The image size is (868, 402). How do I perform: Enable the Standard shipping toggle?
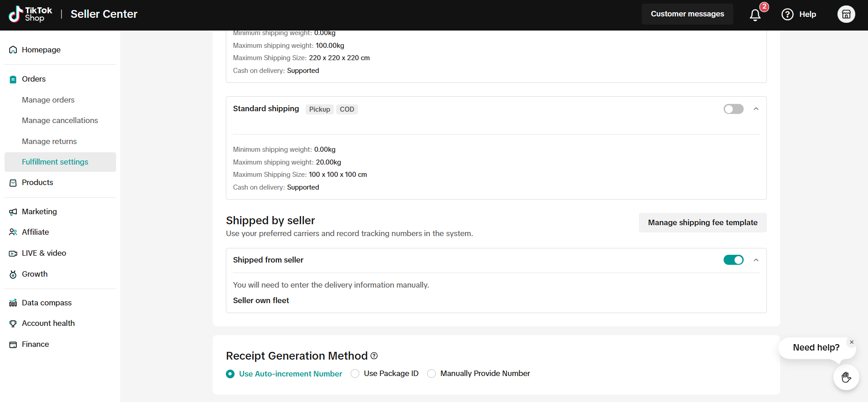pyautogui.click(x=733, y=109)
